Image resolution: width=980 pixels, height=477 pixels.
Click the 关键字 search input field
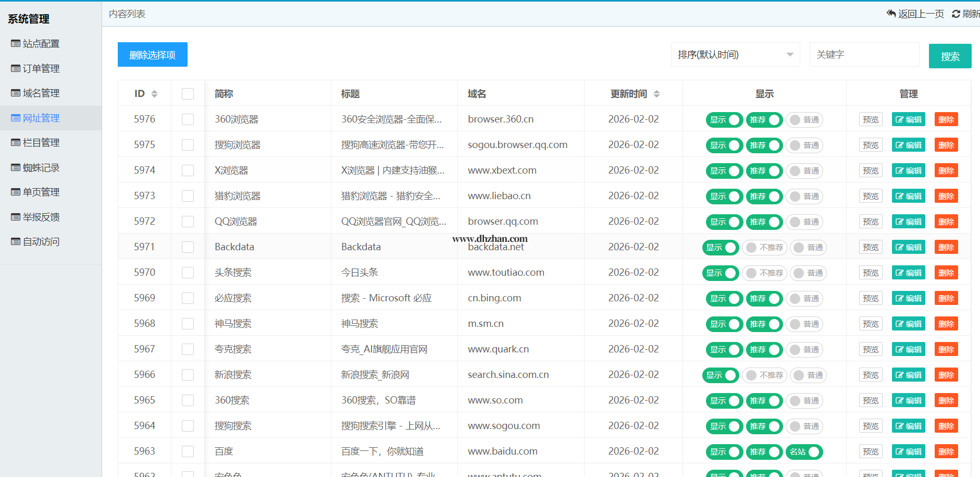point(864,55)
